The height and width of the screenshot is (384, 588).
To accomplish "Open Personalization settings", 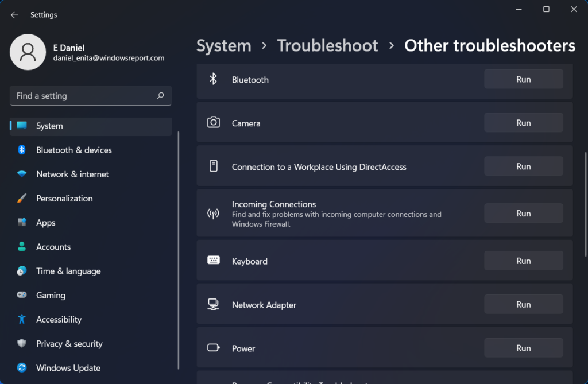I will pyautogui.click(x=91, y=199).
